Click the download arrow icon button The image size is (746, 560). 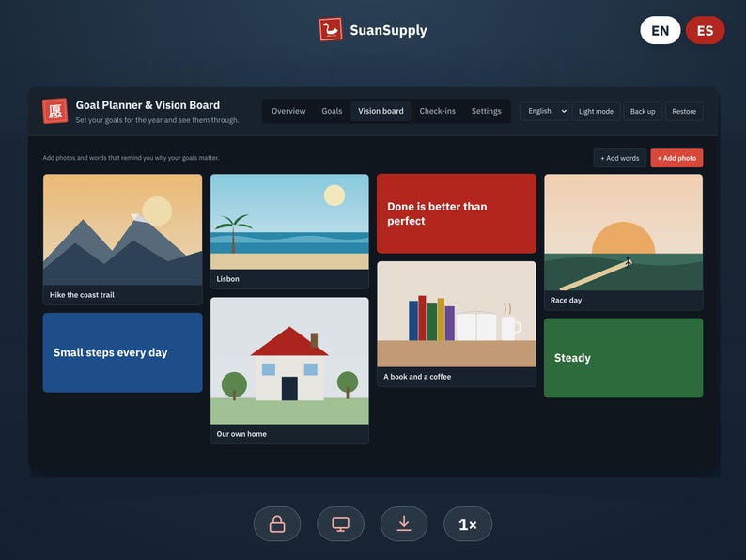coord(404,524)
